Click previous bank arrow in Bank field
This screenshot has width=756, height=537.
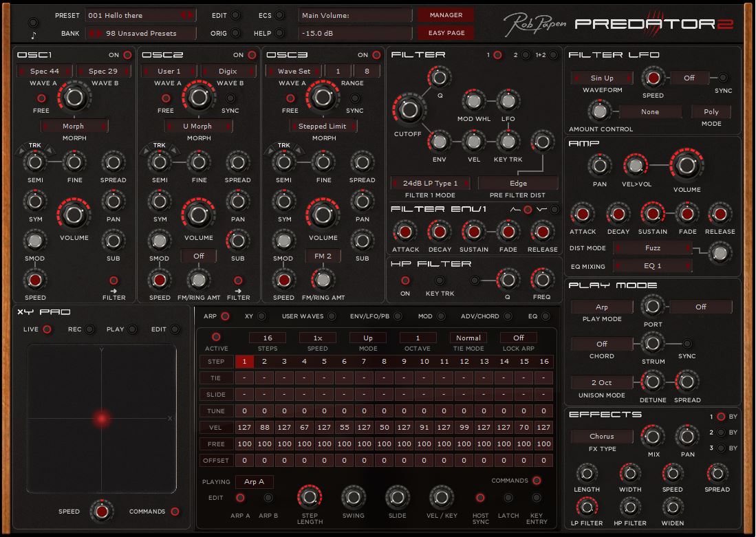[x=92, y=33]
